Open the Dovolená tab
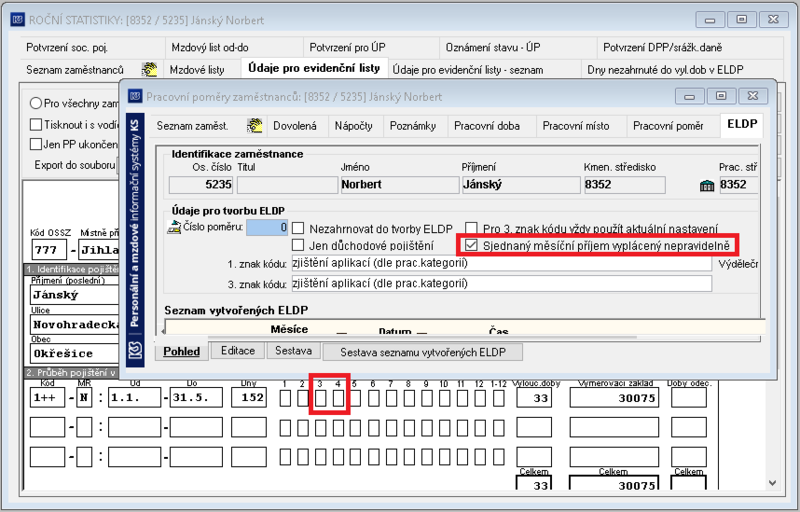Viewport: 800px width, 512px height. (295, 126)
